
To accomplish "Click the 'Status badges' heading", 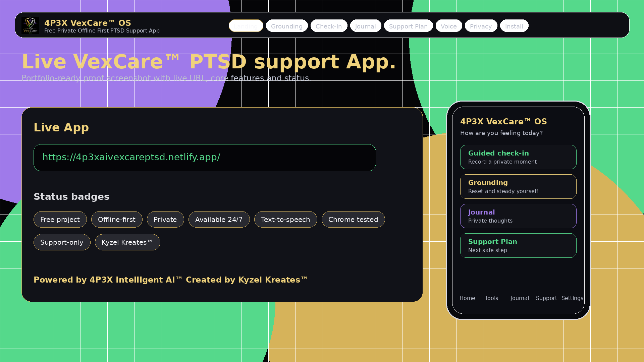I will pyautogui.click(x=71, y=196).
